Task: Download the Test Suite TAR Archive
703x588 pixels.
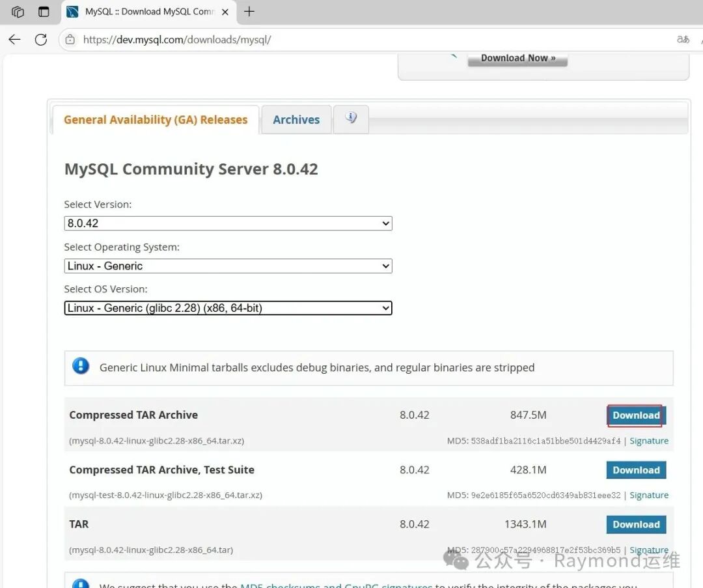Action: click(x=636, y=470)
